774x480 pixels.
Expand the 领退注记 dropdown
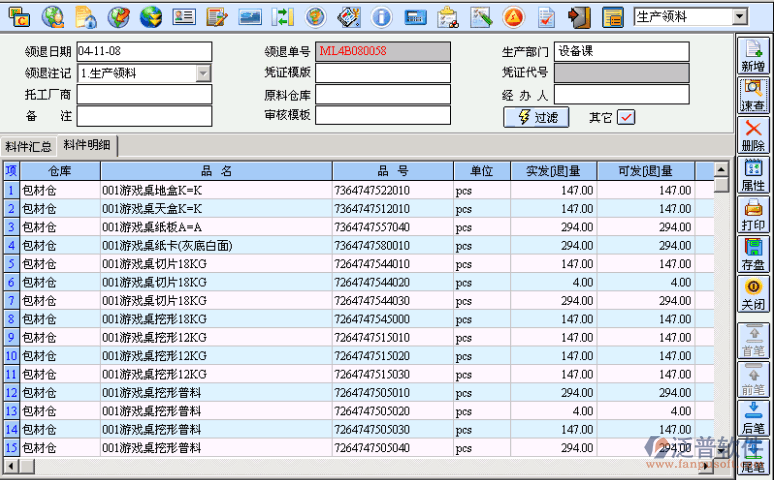click(x=203, y=73)
